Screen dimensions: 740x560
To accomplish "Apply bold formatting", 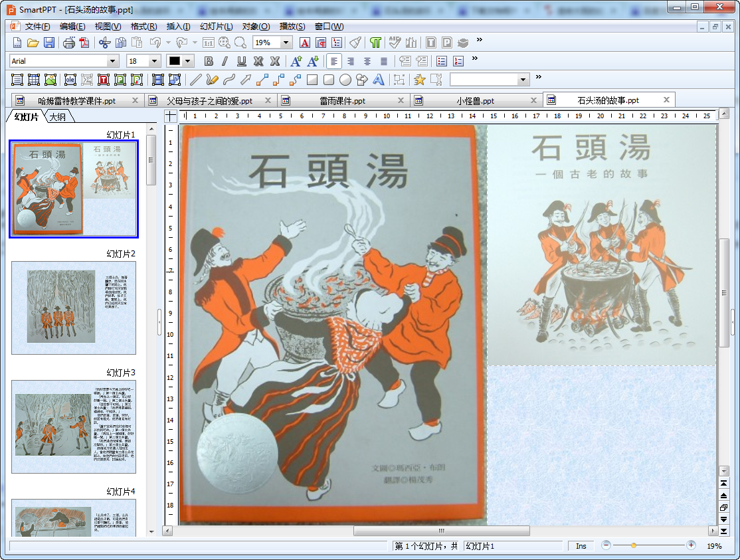I will (209, 61).
